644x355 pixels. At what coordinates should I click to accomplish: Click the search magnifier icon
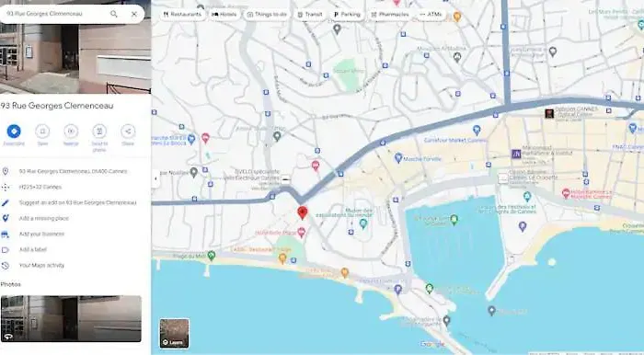point(114,14)
